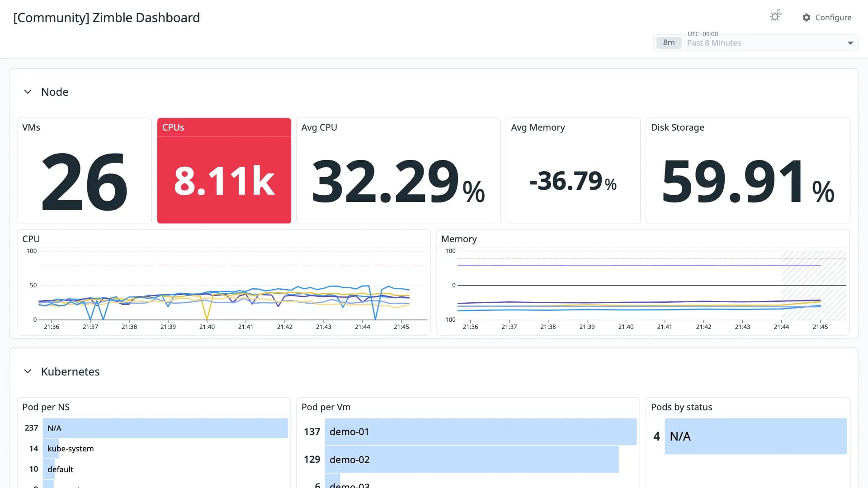Open the time range dropdown arrow
This screenshot has height=488, width=868.
point(850,43)
